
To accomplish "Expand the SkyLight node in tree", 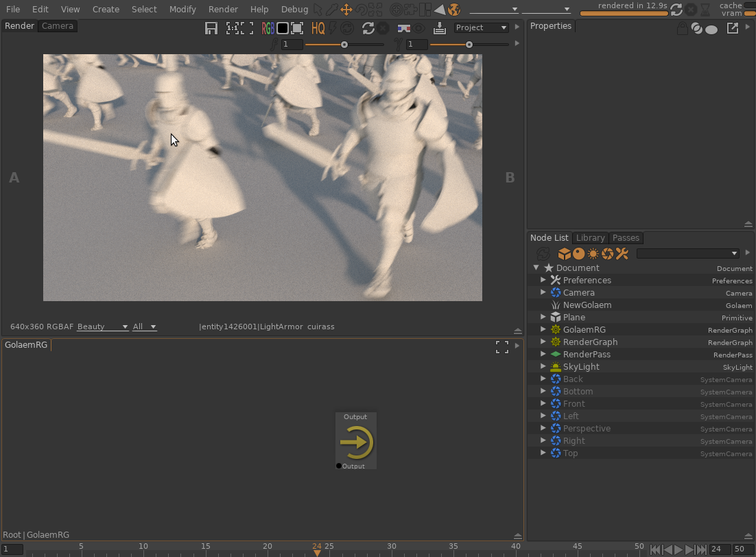I will coord(543,367).
